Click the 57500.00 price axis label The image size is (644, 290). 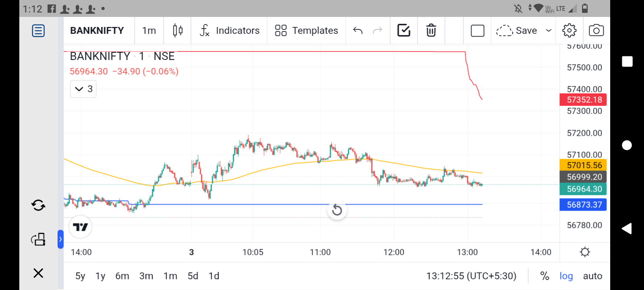tap(584, 67)
